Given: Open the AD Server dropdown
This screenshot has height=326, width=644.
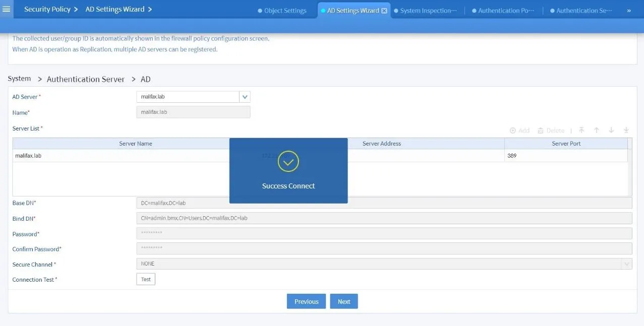Looking at the screenshot, I should (245, 96).
